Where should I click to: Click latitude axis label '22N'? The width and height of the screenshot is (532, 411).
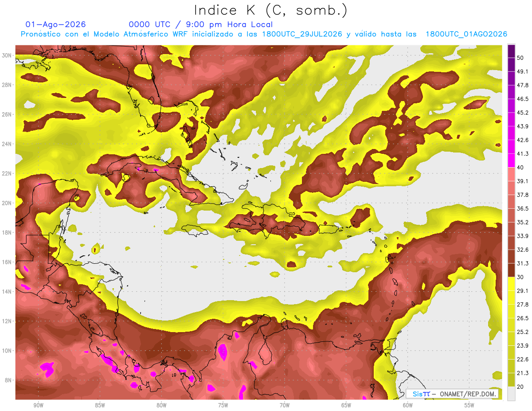6,173
